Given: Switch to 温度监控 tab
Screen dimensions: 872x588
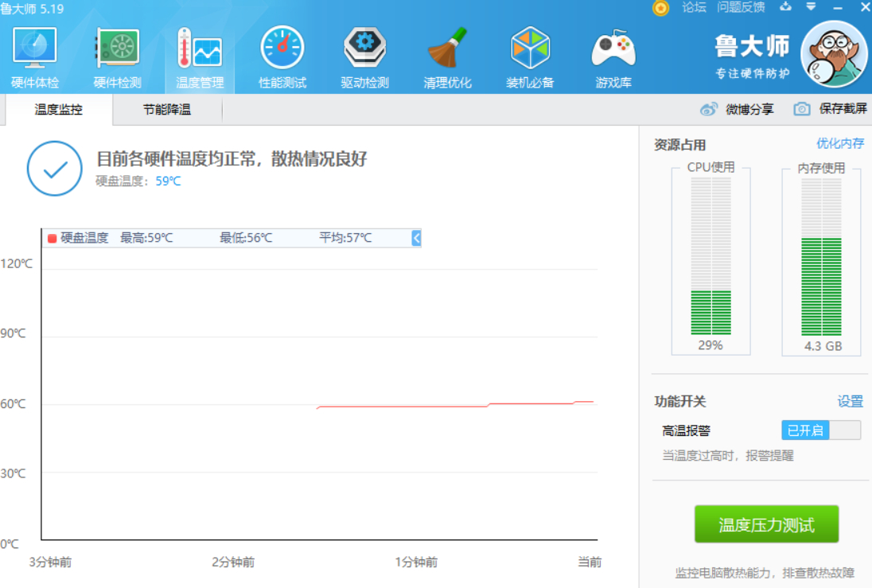Looking at the screenshot, I should pyautogui.click(x=58, y=110).
